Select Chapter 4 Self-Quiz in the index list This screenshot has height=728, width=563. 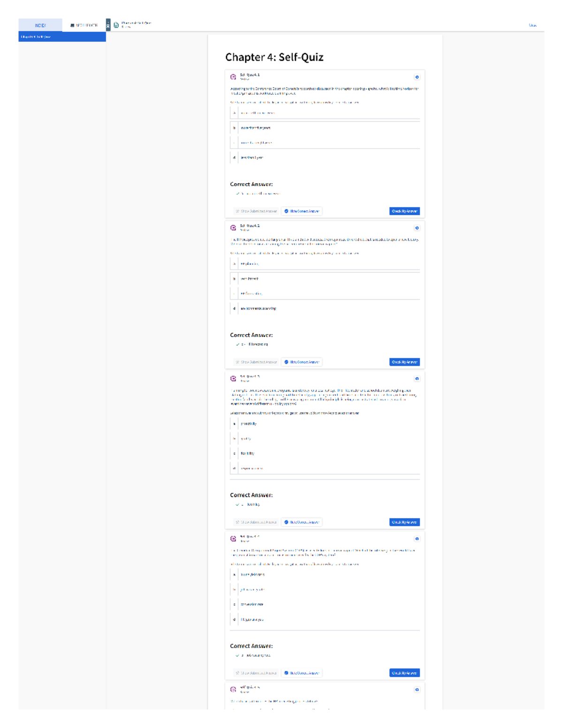pyautogui.click(x=62, y=37)
